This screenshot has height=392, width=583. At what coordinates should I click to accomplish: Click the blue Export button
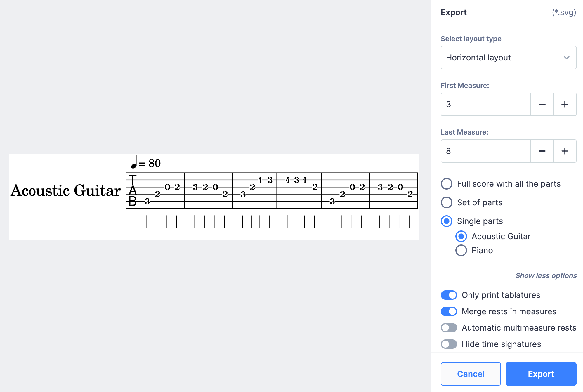541,374
